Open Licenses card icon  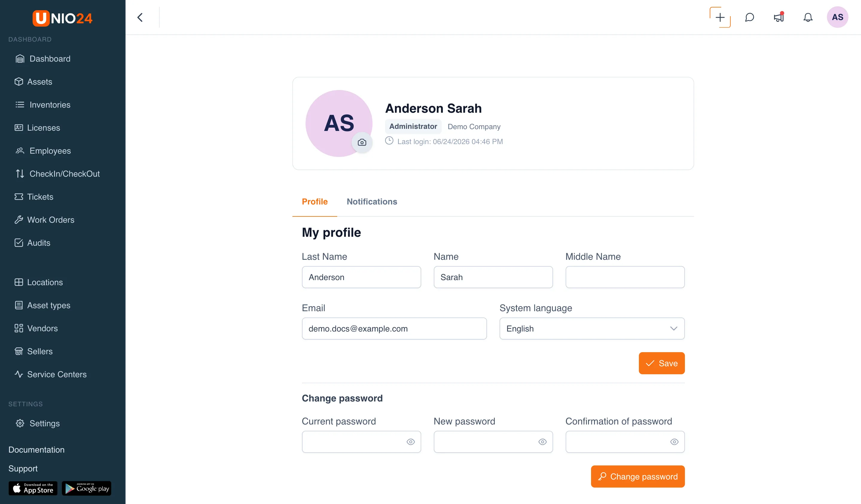(x=19, y=128)
